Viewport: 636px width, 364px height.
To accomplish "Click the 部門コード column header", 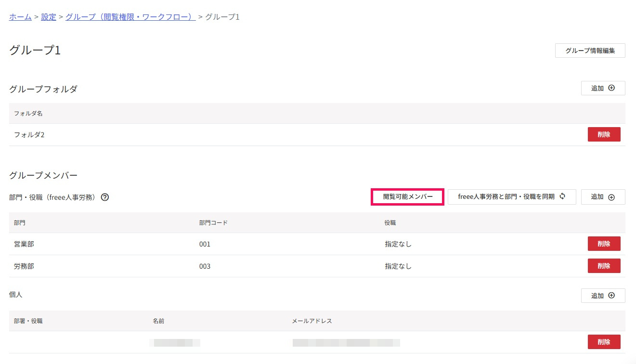I will coord(213,223).
